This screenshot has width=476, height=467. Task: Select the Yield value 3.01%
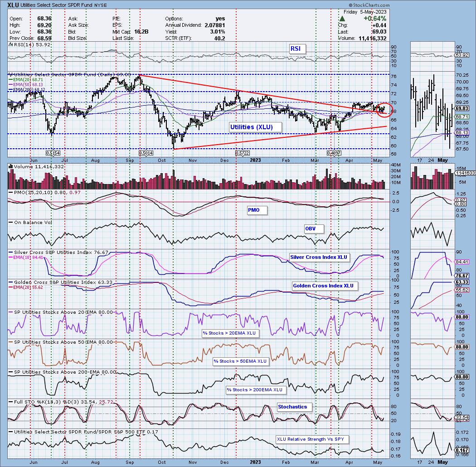(217, 32)
